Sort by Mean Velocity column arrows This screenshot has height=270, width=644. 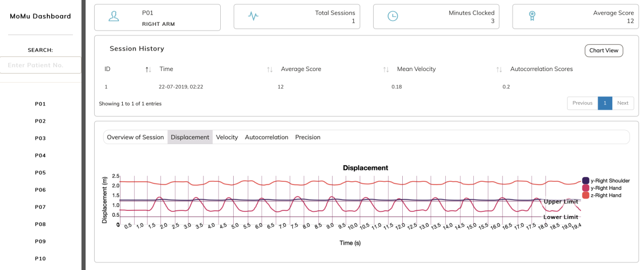coord(499,69)
